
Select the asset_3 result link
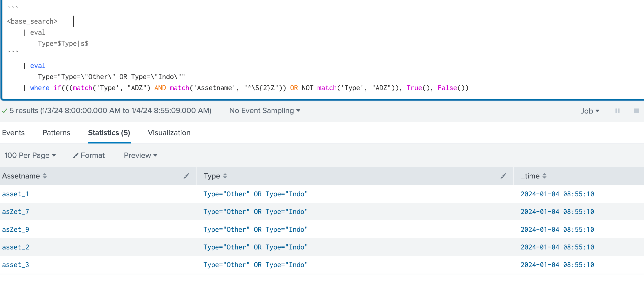[x=15, y=265]
